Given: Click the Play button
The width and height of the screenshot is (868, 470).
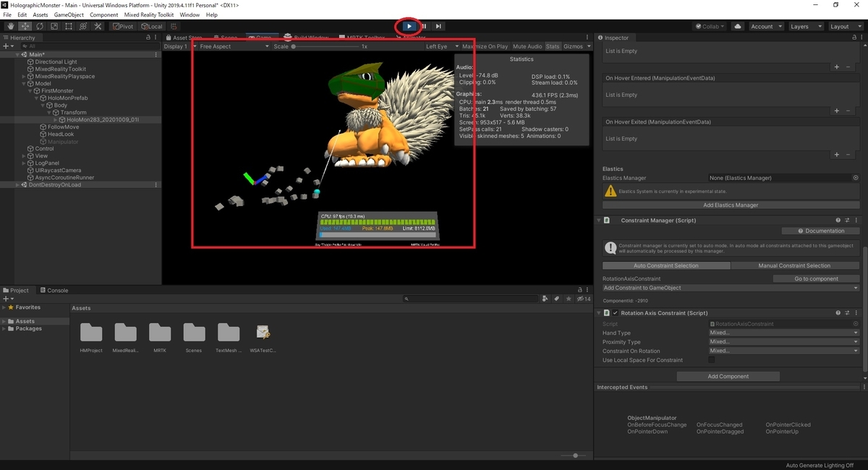Looking at the screenshot, I should coord(409,26).
